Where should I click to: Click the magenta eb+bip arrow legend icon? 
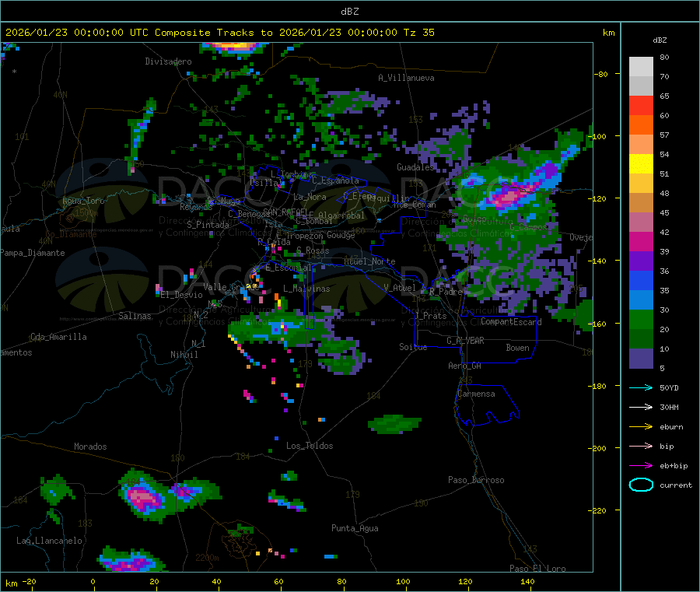coord(641,466)
